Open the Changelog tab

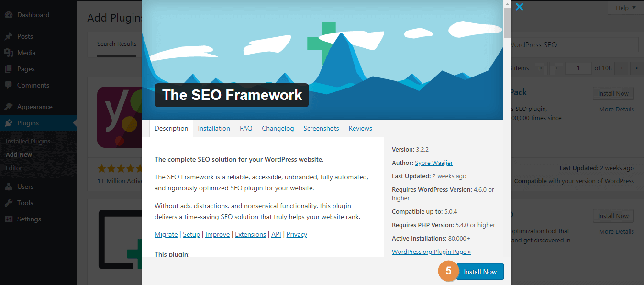(278, 128)
